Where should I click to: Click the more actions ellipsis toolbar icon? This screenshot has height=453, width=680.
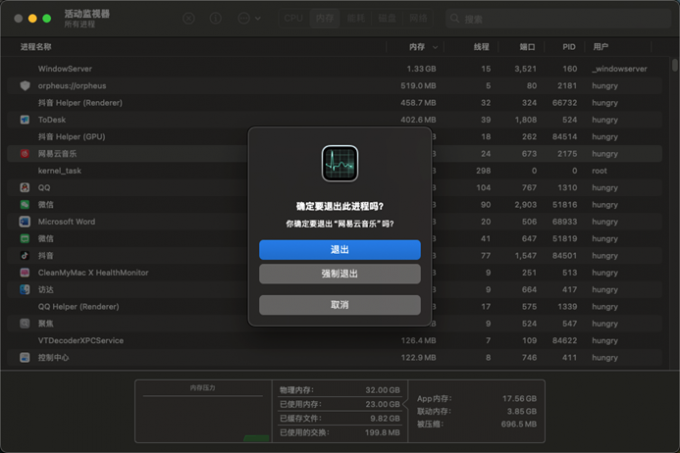tap(244, 19)
